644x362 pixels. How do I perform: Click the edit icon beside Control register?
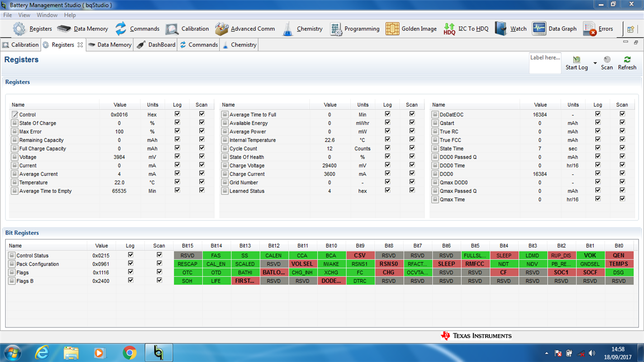(15, 115)
